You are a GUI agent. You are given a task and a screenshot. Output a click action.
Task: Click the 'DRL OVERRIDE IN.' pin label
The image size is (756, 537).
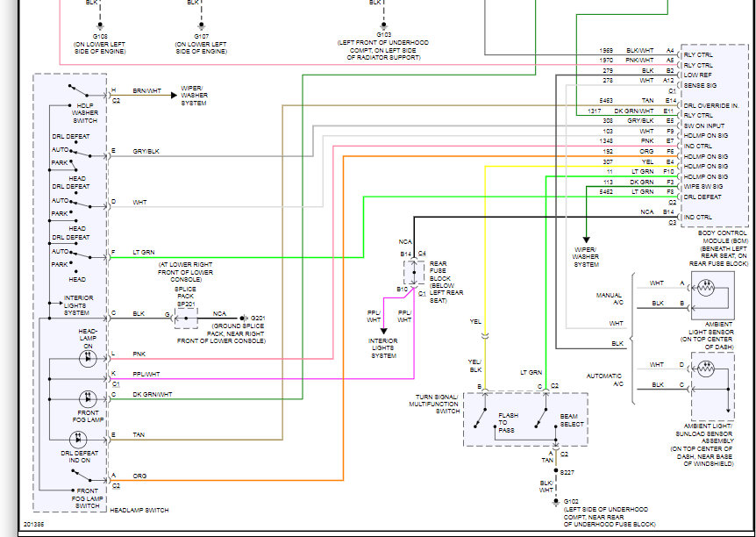711,105
